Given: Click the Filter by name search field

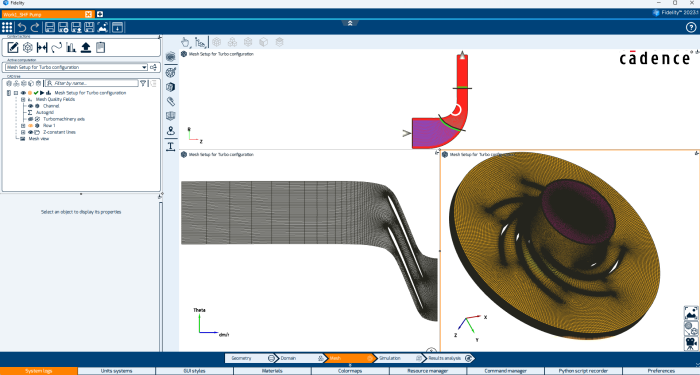Looking at the screenshot, I should tap(92, 83).
